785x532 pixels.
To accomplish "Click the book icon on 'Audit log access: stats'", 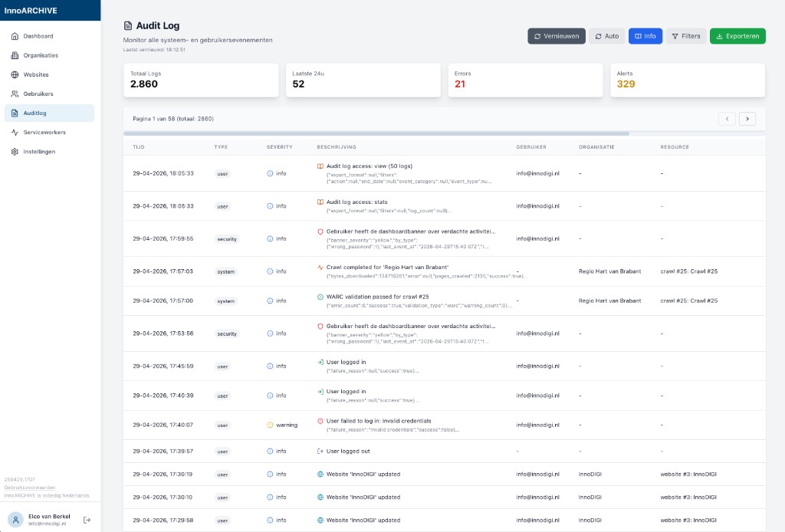I will (320, 202).
